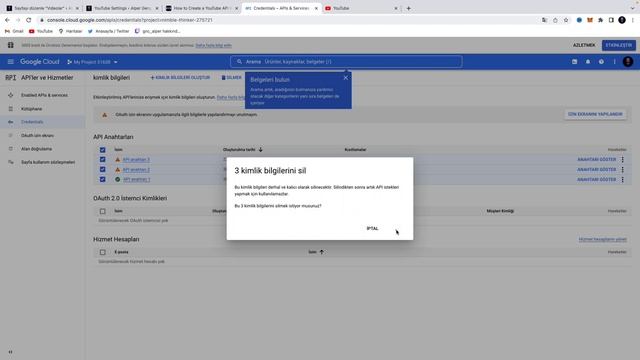640x360 pixels.
Task: Open Alan doğrulama in the sidebar
Action: tap(36, 149)
